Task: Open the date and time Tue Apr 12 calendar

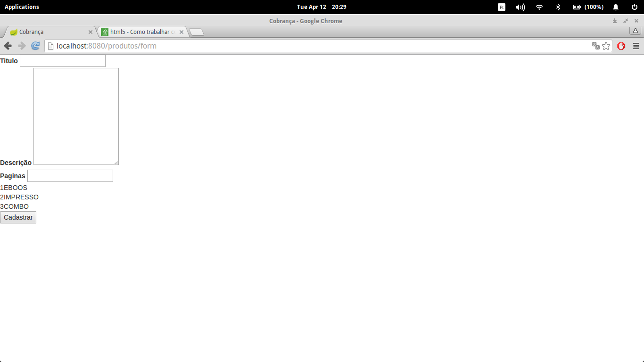Action: (x=322, y=7)
